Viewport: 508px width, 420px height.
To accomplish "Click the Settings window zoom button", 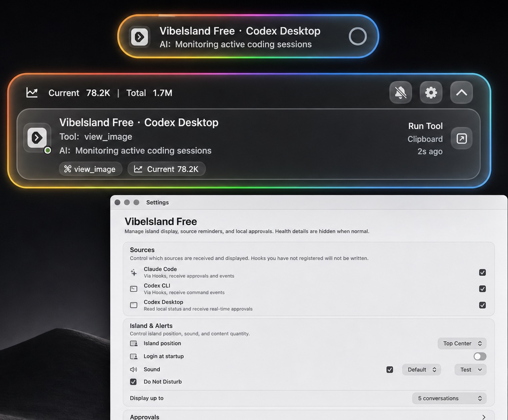I will click(x=136, y=202).
